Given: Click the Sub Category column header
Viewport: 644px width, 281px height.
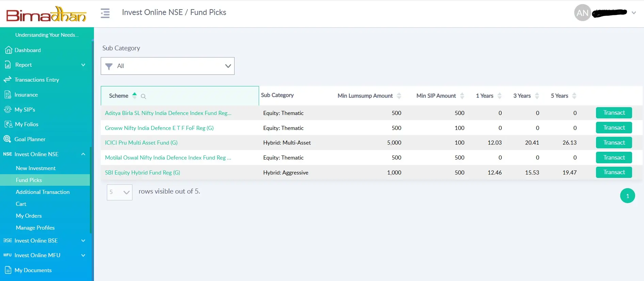Looking at the screenshot, I should (277, 95).
